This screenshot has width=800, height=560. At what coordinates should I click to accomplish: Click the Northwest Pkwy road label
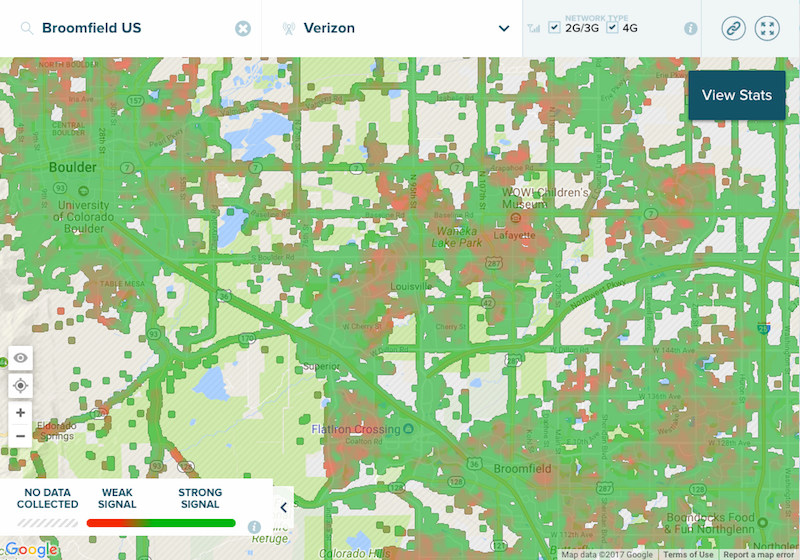(x=597, y=295)
